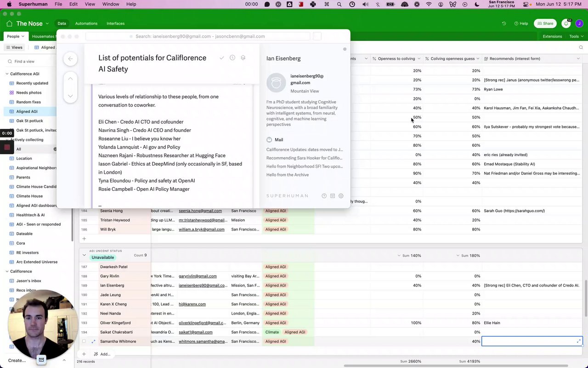
Task: Open Recommends (interest form) column menu
Action: pos(578,58)
